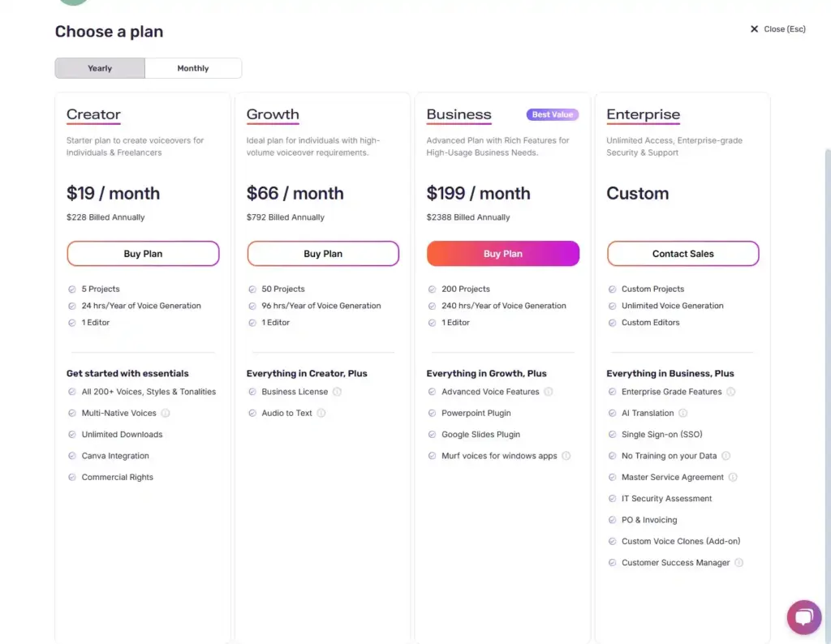Screen dimensions: 831x644
Task: Buy the Business plan
Action: 503,254
